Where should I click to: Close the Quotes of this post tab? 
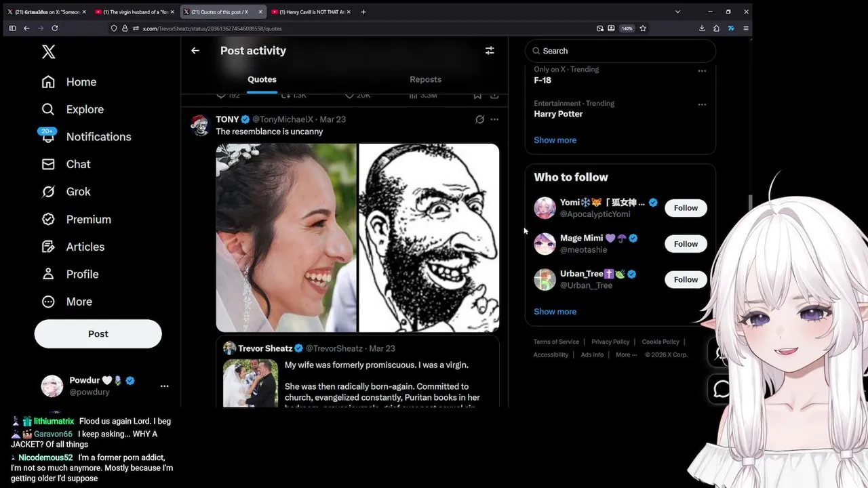click(x=260, y=12)
